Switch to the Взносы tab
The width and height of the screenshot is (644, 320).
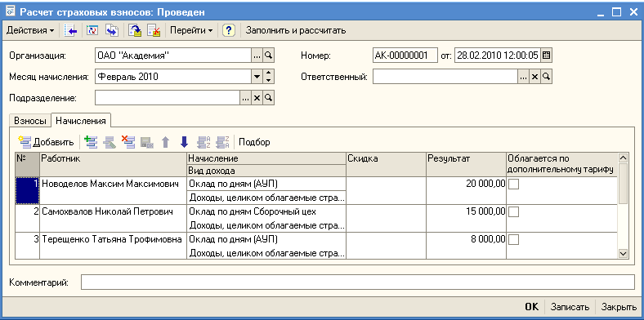(x=30, y=121)
